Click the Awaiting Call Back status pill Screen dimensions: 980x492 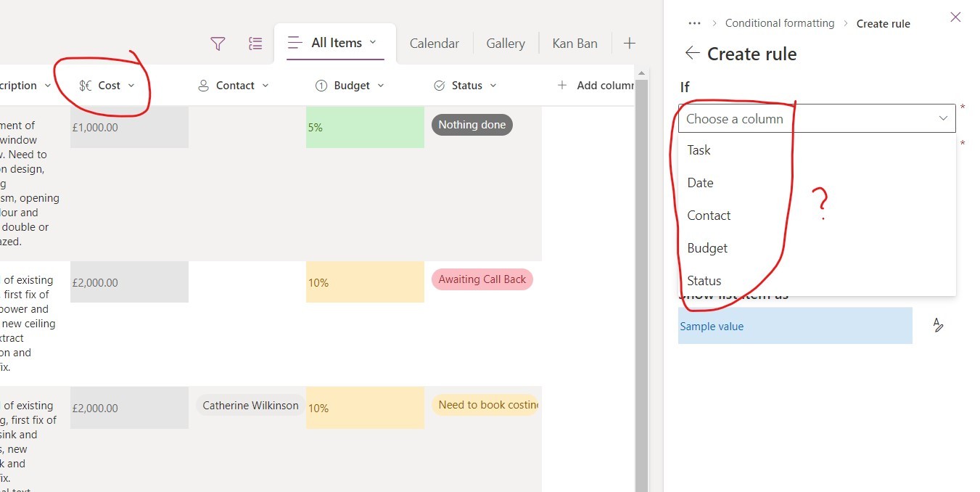point(482,279)
